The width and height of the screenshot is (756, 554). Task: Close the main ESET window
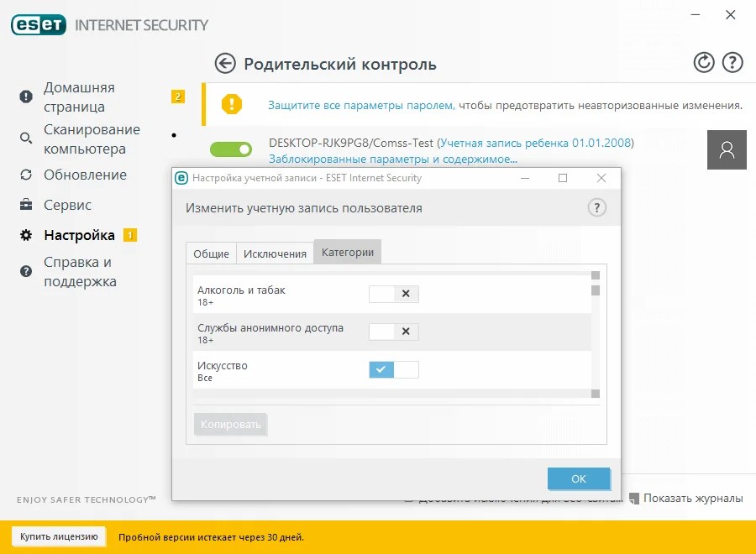pyautogui.click(x=731, y=15)
